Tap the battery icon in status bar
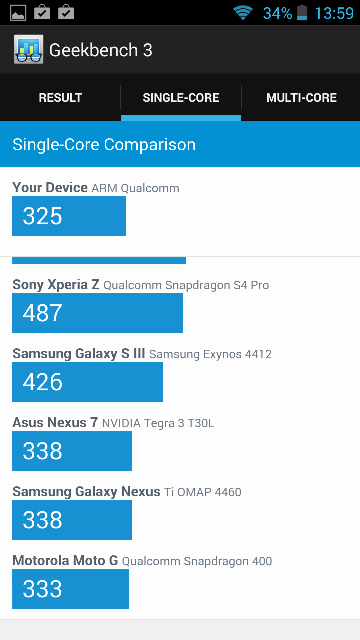The width and height of the screenshot is (360, 640). tap(302, 13)
